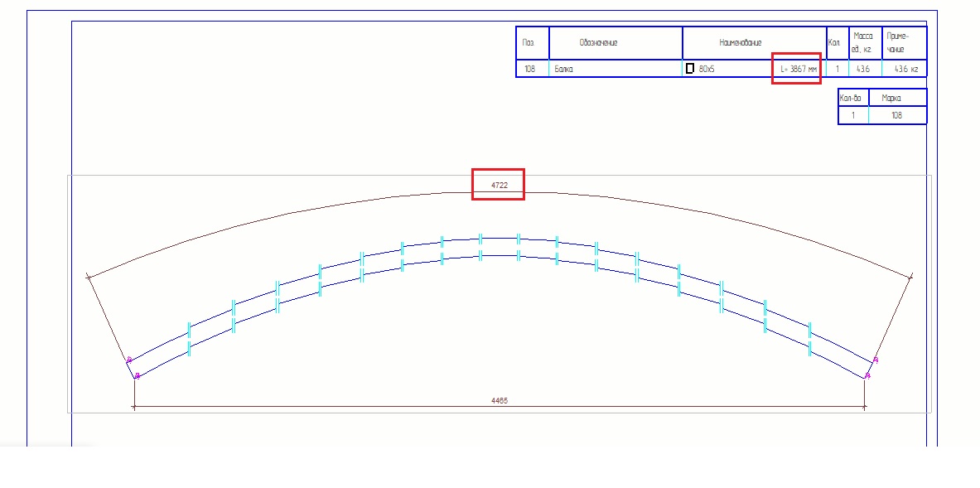Viewport: 980px width, 488px height.
Task: Click quantity '1' under 'Кол-во'
Action: (x=852, y=115)
